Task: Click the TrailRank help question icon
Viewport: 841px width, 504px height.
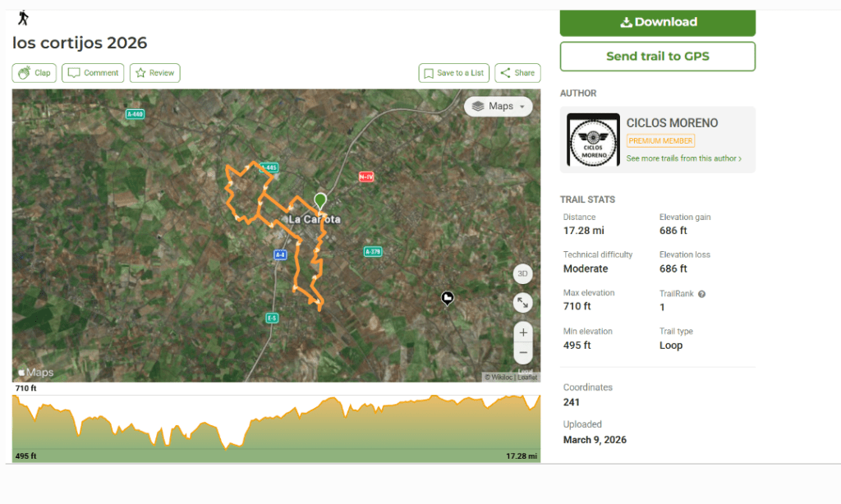Action: pos(702,294)
